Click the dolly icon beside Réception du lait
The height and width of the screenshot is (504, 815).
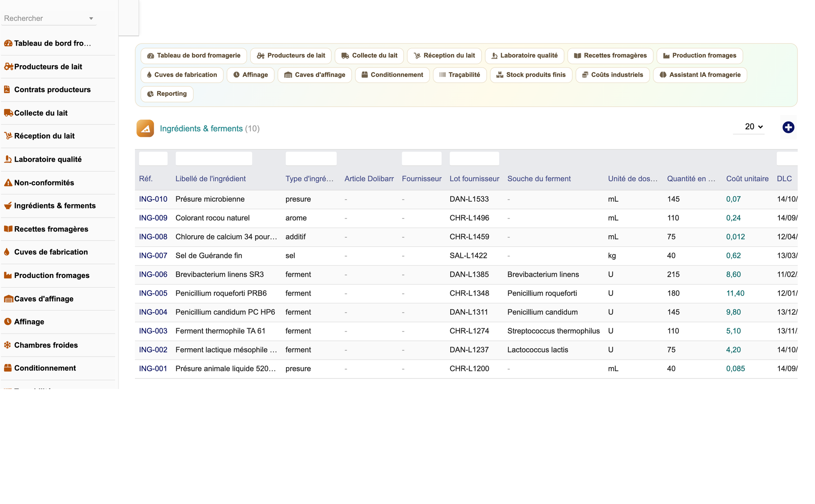(8, 136)
